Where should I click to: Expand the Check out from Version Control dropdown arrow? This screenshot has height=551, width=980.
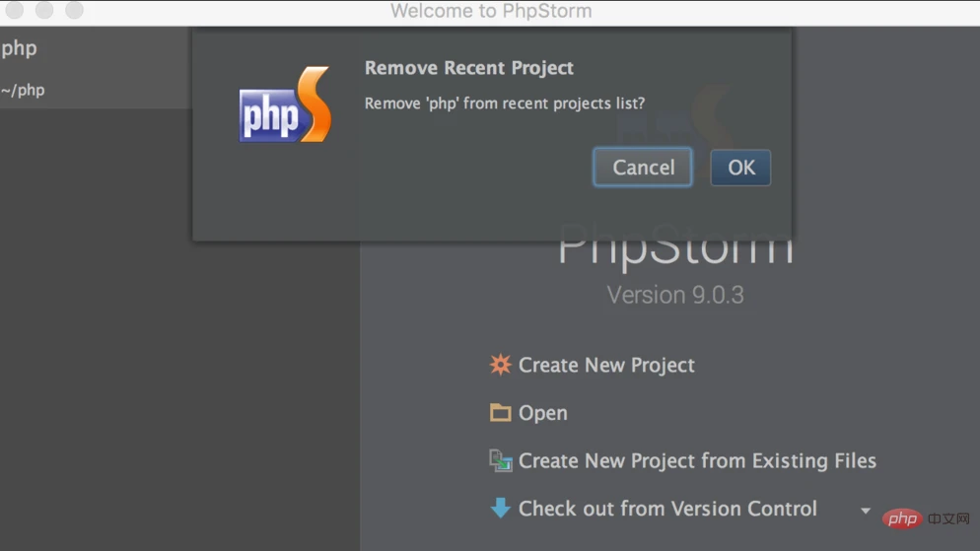(866, 511)
